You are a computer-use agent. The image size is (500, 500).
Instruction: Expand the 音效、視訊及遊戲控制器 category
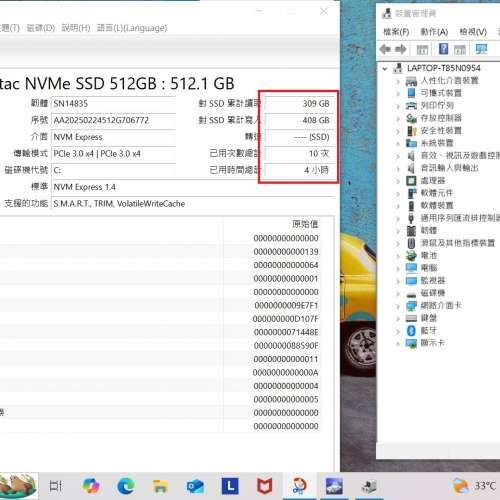click(x=398, y=156)
